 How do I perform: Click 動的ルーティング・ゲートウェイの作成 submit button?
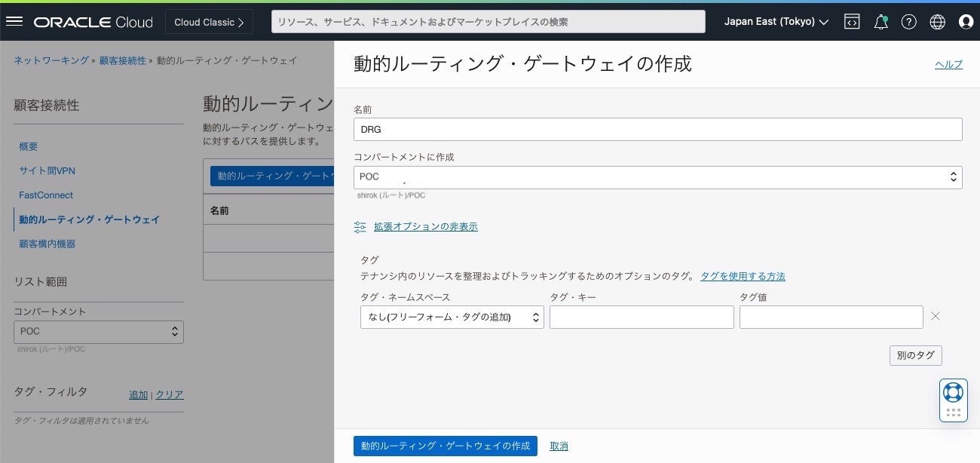(446, 446)
